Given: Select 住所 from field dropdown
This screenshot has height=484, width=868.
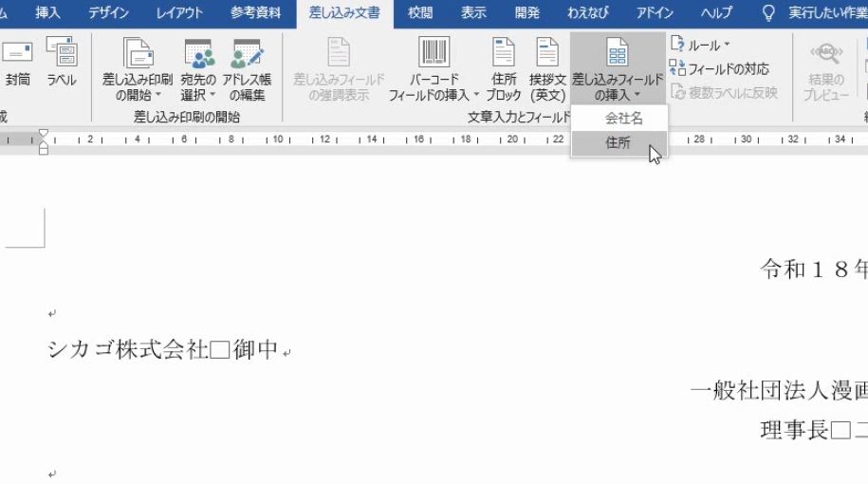Looking at the screenshot, I should click(619, 143).
